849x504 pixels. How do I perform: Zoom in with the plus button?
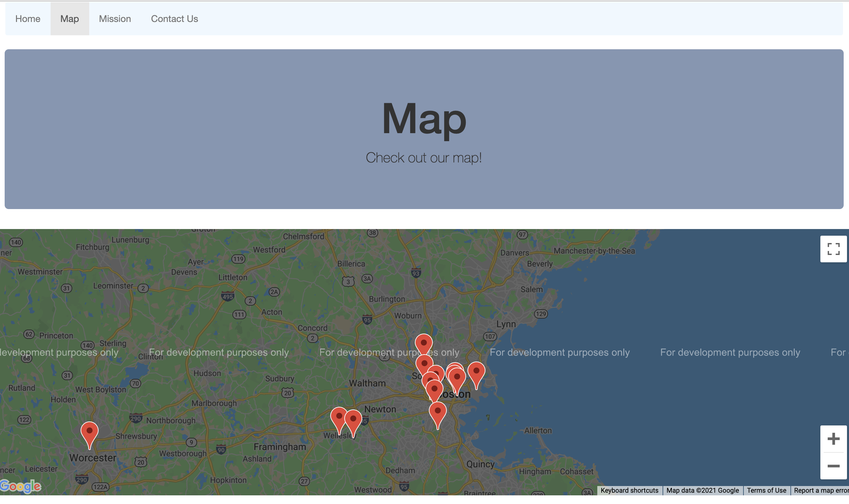pyautogui.click(x=833, y=439)
